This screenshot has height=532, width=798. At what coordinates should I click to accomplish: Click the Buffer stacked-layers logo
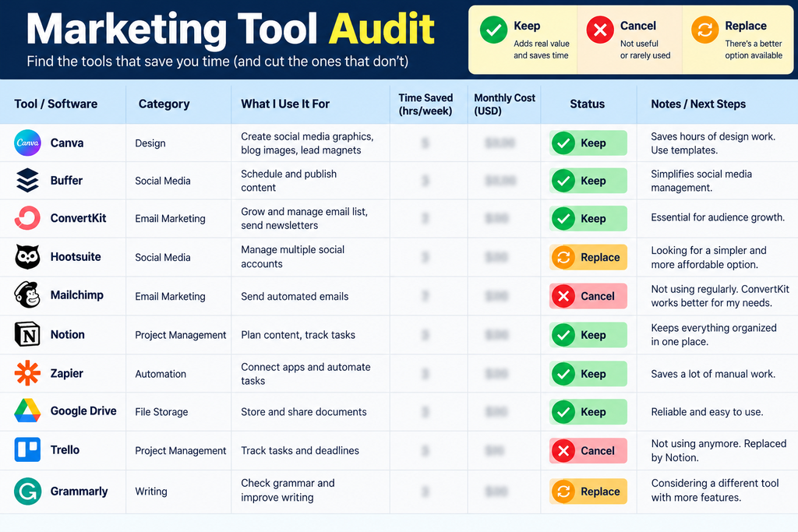tap(27, 181)
